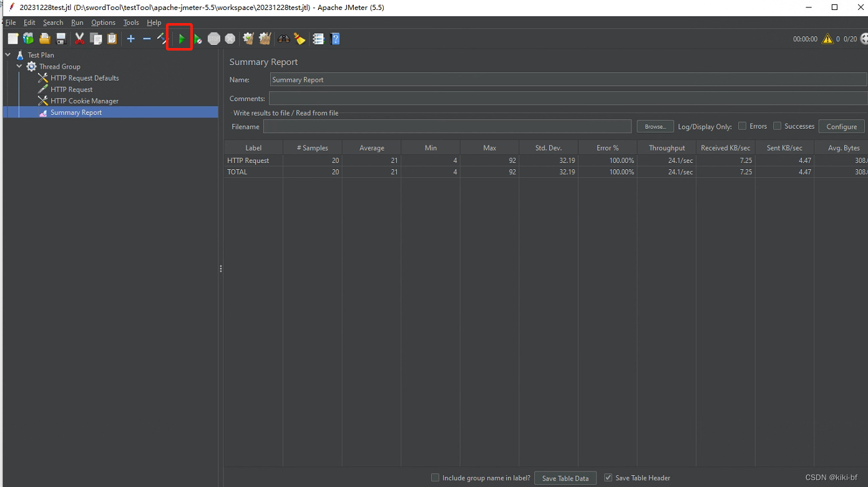Screen dimensions: 868x487
Task: Sort table by Error % column header
Action: [608, 148]
